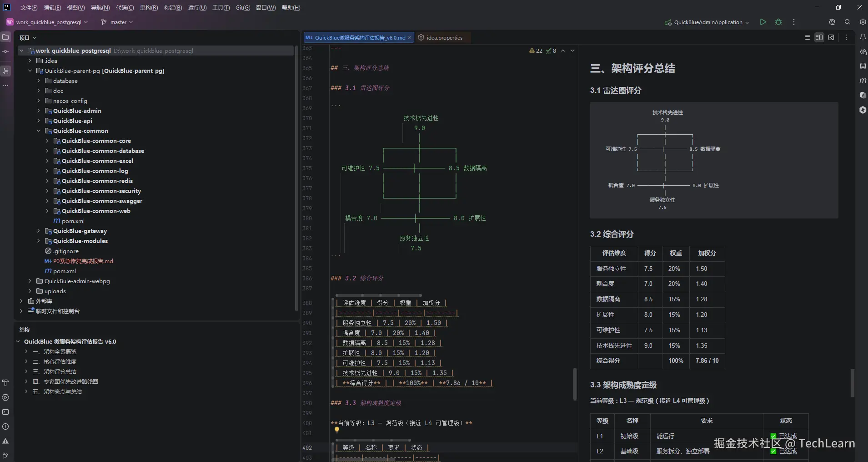Close the QuickBlue微服务架构评估报告_v6.0.md tab
Viewport: 868px width, 462px height.
(410, 37)
